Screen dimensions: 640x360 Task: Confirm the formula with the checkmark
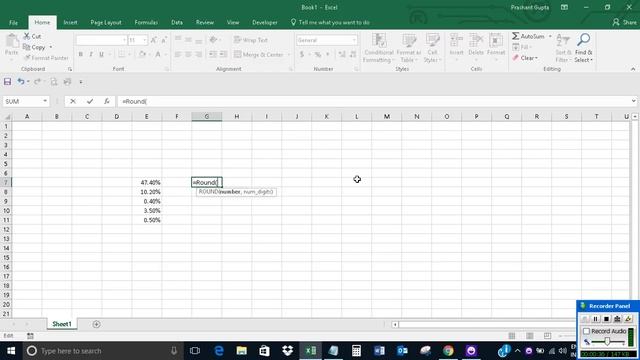(90, 101)
